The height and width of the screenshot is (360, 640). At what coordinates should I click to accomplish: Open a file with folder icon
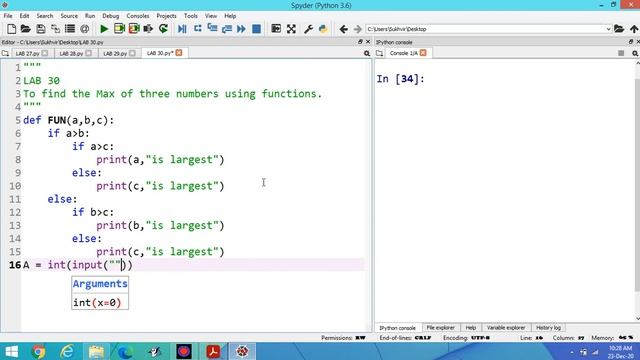coord(26,29)
